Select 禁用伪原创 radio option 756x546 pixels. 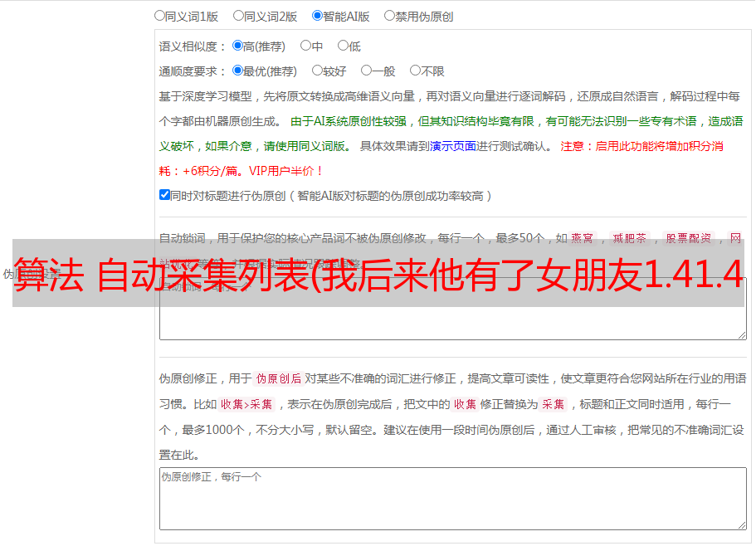tap(389, 16)
